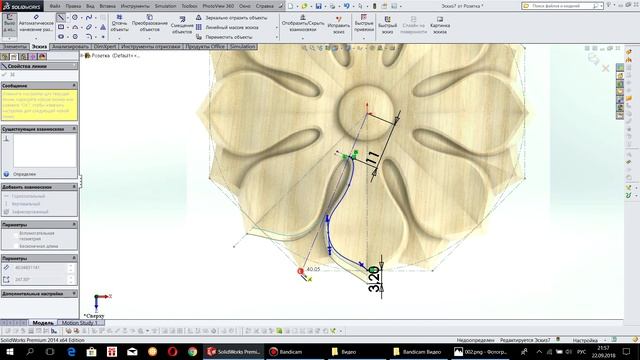The image size is (640, 360).
Task: Expand Дополнительные настройки section
Action: (74, 293)
